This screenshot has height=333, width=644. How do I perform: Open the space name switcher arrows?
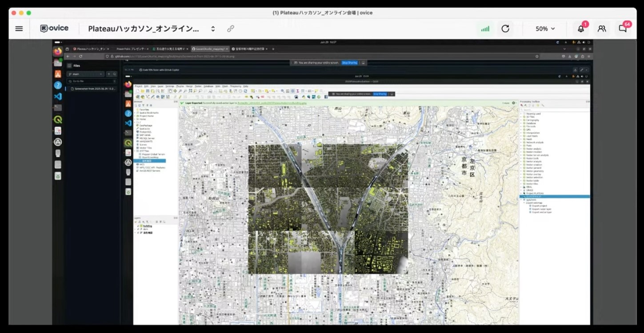pos(213,28)
